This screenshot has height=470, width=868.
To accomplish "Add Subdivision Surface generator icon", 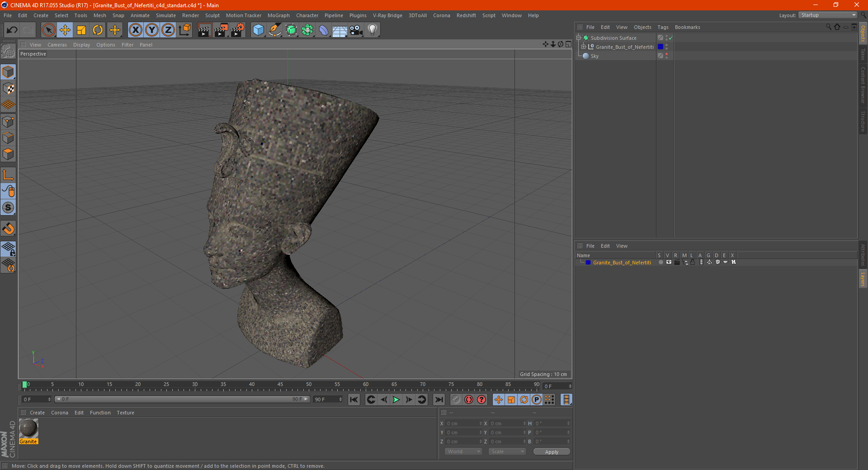I will point(291,30).
